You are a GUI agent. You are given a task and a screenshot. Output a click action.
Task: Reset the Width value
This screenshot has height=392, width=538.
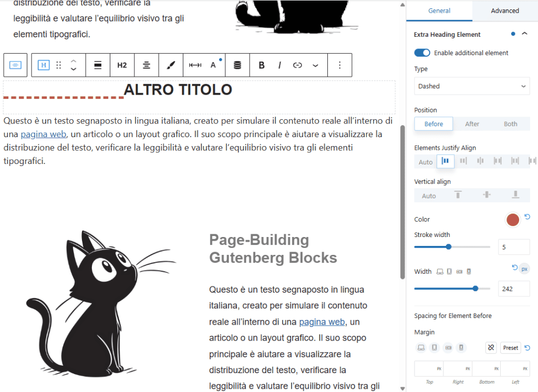pyautogui.click(x=514, y=267)
